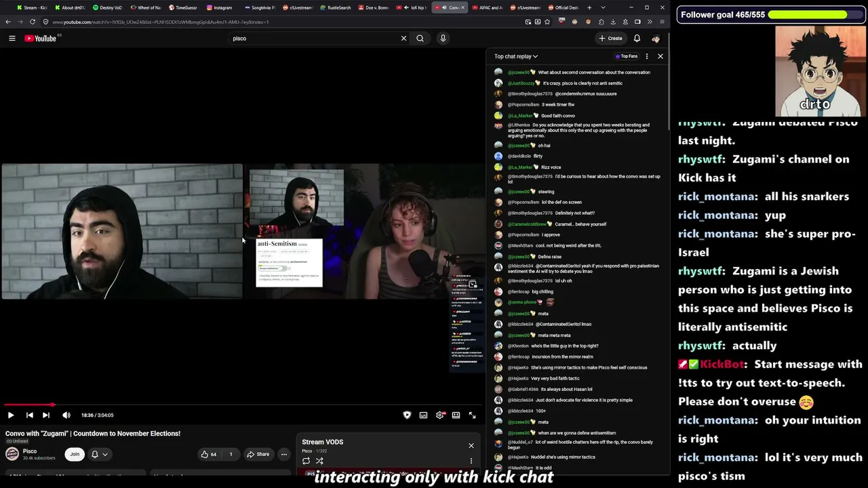868x488 pixels.
Task: Switch to 'TimeGuessr' tab
Action: point(182,7)
